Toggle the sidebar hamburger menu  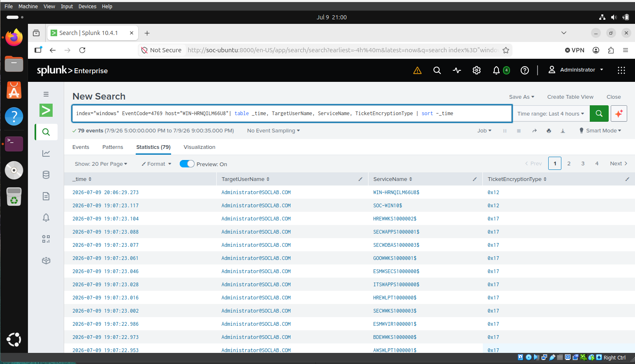point(46,94)
